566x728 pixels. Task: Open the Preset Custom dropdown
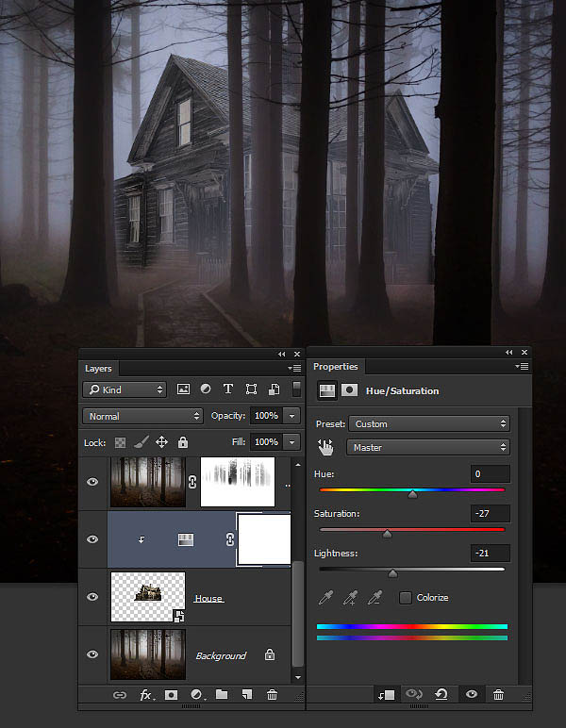[x=429, y=424]
